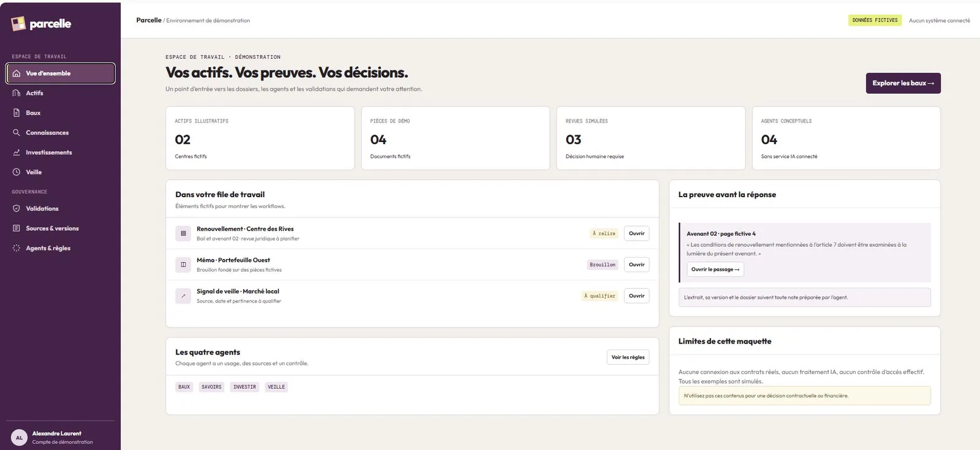
Task: Click the À relire status badge
Action: pos(604,233)
